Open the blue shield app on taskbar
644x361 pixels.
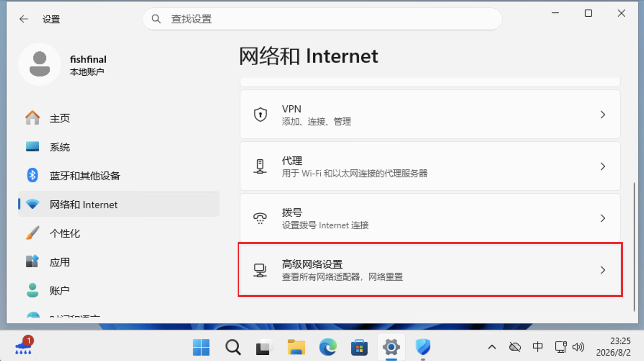tap(423, 347)
